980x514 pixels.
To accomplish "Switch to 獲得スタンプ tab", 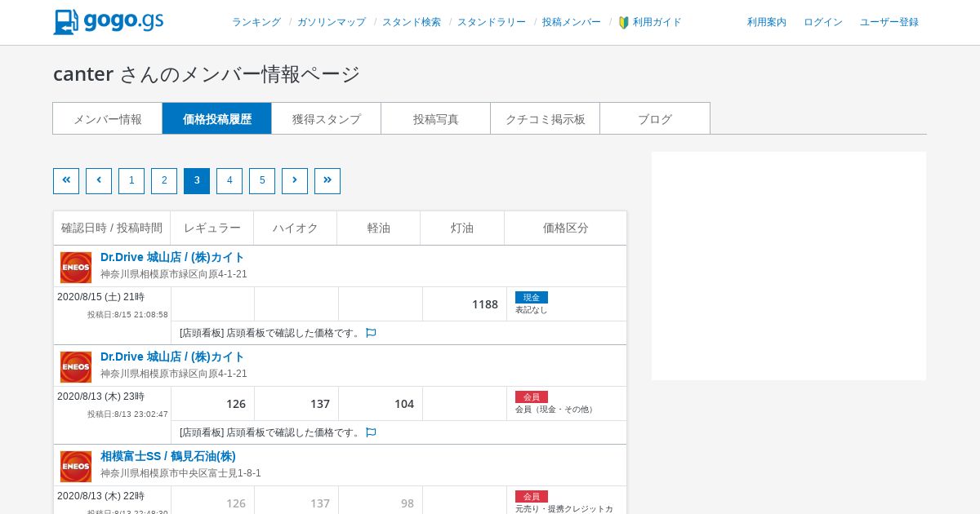I will [x=327, y=118].
